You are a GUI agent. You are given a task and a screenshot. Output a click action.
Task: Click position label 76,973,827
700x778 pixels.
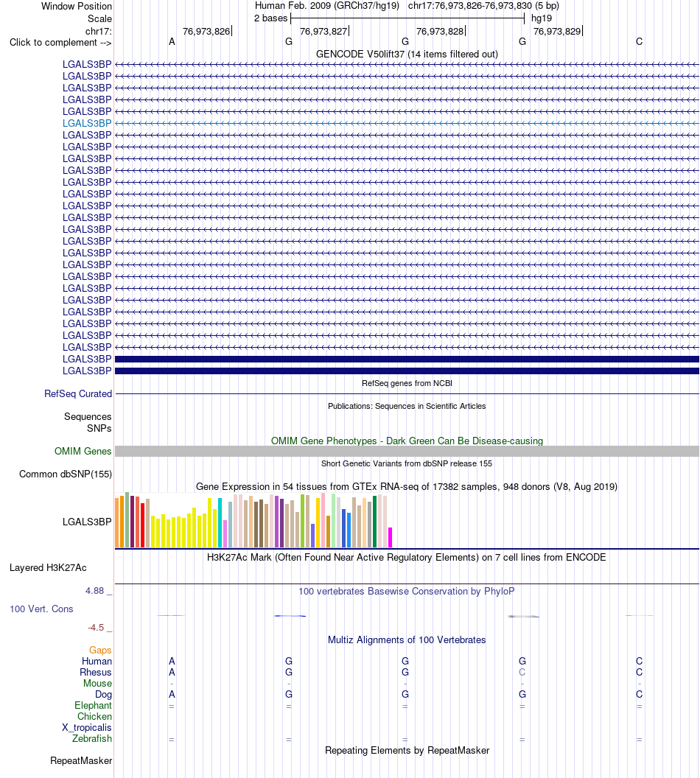click(x=323, y=31)
